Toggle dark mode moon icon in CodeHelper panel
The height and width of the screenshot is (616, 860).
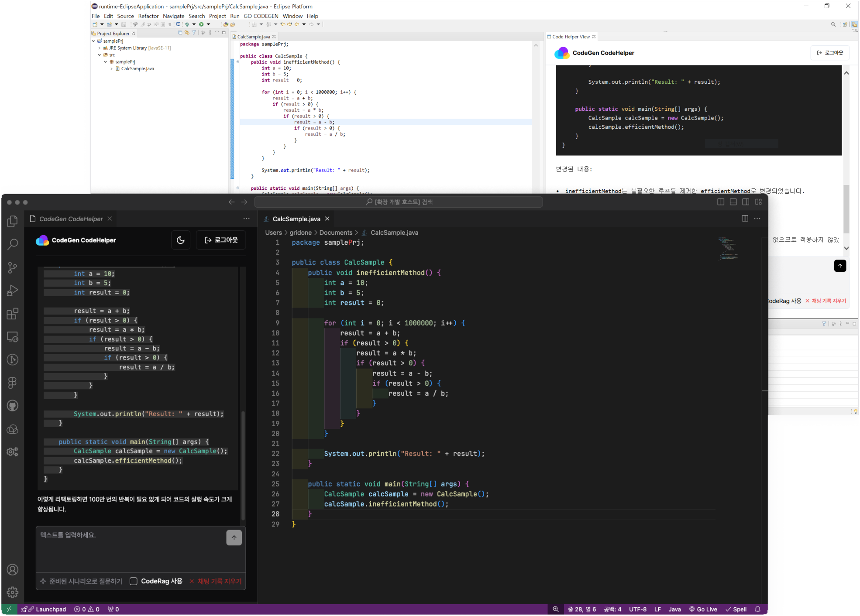coord(181,240)
